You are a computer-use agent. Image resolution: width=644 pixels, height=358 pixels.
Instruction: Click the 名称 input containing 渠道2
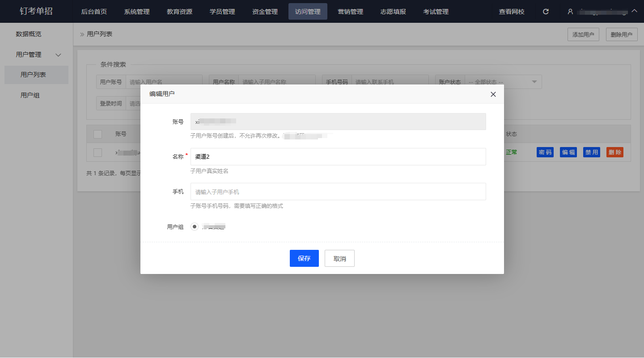pyautogui.click(x=338, y=157)
